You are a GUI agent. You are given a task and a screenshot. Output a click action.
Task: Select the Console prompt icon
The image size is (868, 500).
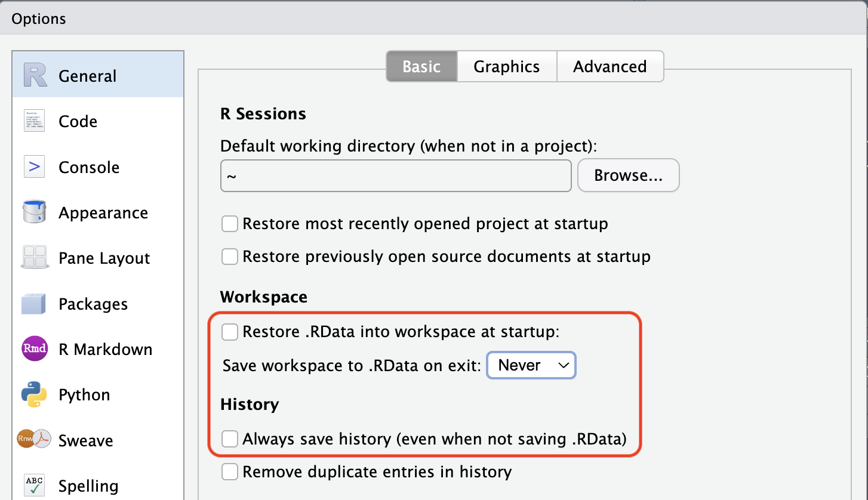[x=35, y=167]
